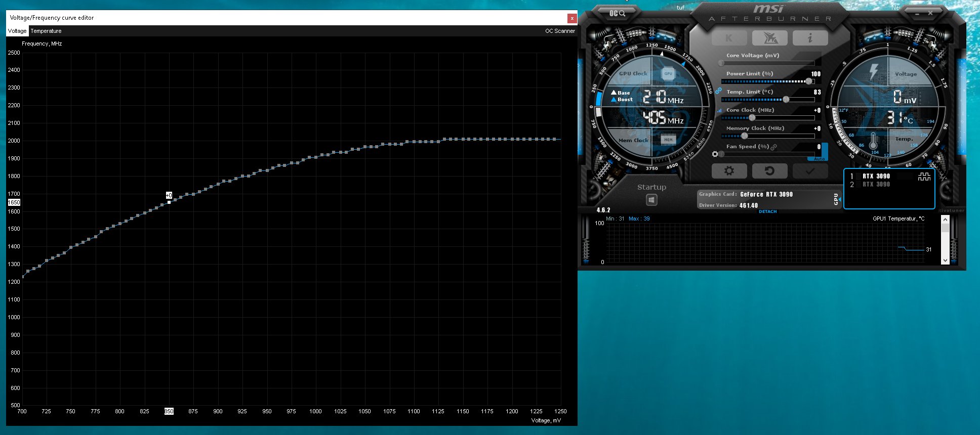The image size is (980, 435).
Task: Switch to Temperature tab in curve editor
Action: click(x=46, y=31)
